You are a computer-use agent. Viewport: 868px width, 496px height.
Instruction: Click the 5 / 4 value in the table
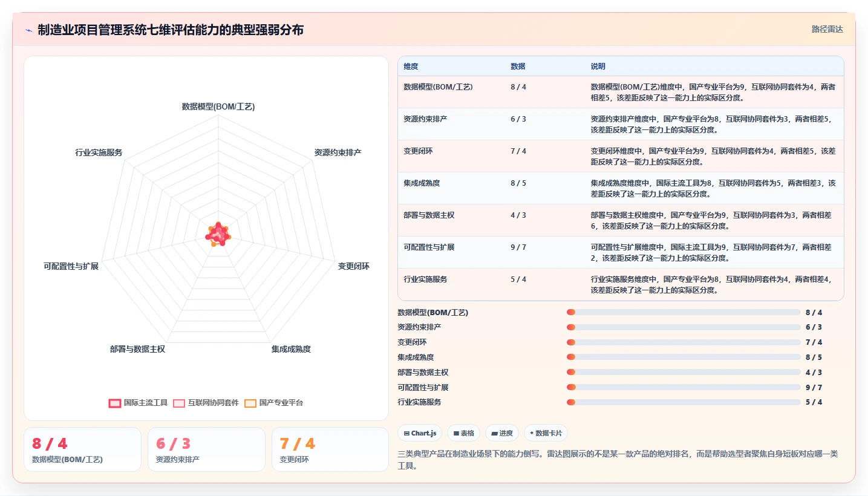[518, 279]
